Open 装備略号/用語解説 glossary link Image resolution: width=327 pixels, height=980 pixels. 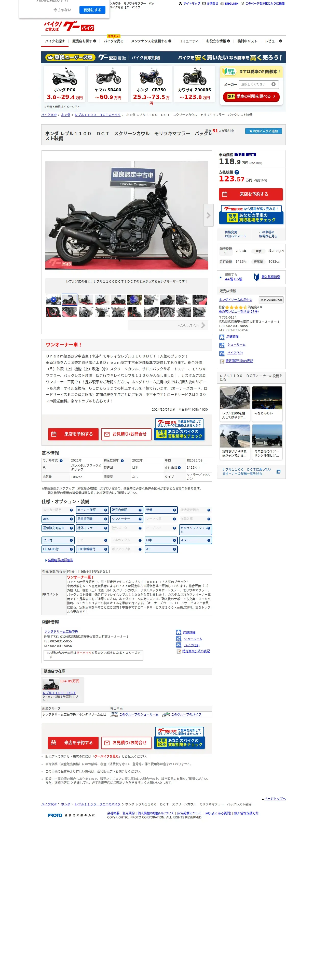(61, 560)
